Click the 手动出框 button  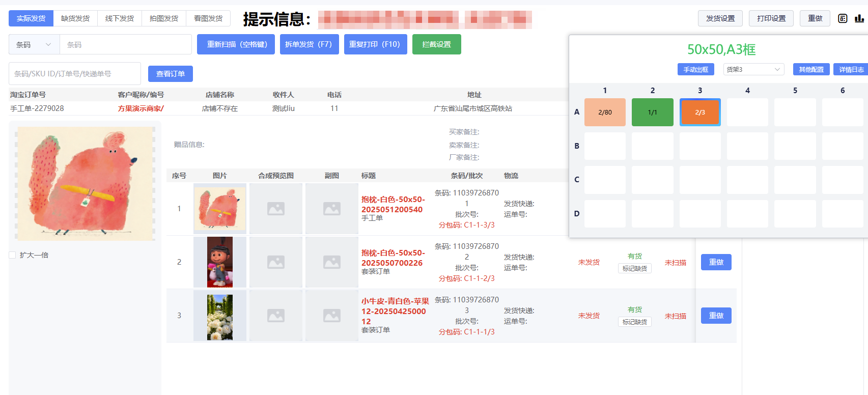[695, 69]
